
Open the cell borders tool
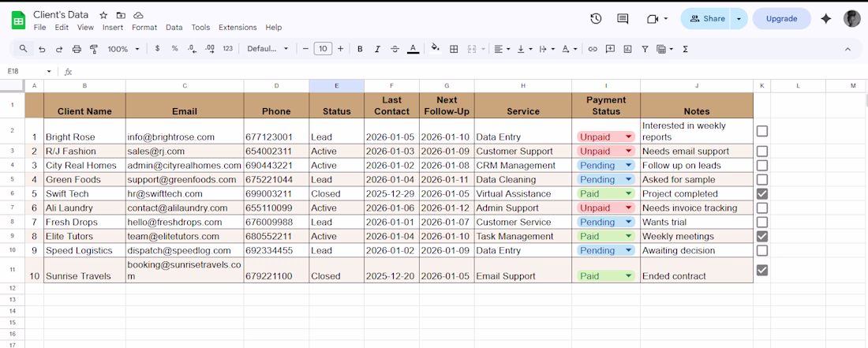pyautogui.click(x=454, y=49)
